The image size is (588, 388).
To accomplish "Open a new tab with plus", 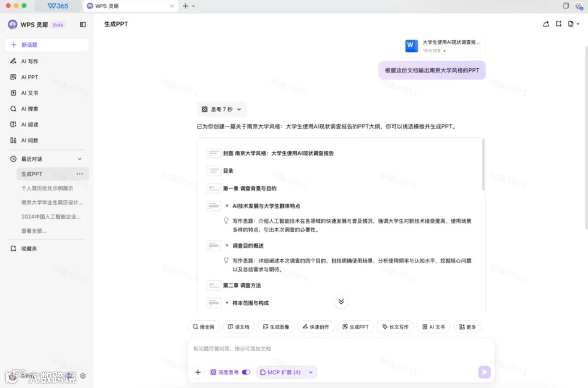I will (185, 6).
